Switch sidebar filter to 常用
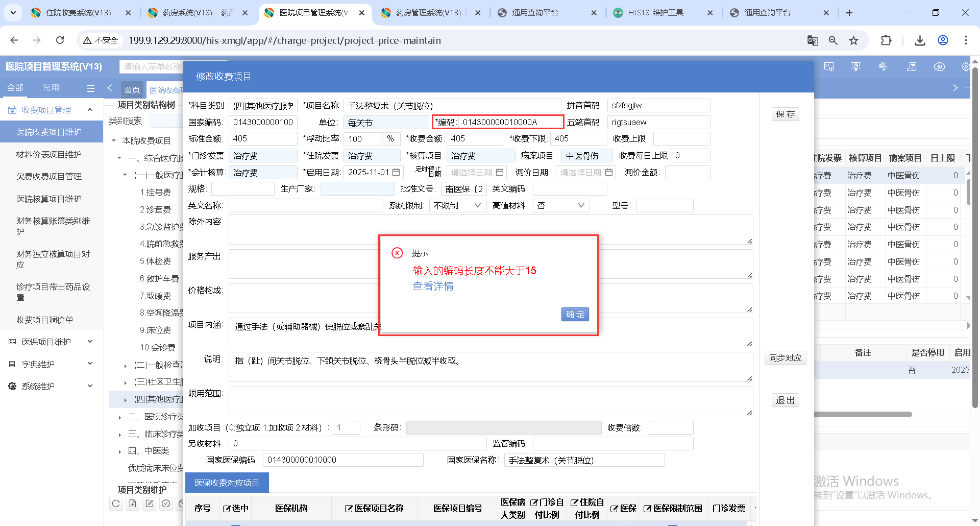This screenshot has width=980, height=526. coord(51,88)
